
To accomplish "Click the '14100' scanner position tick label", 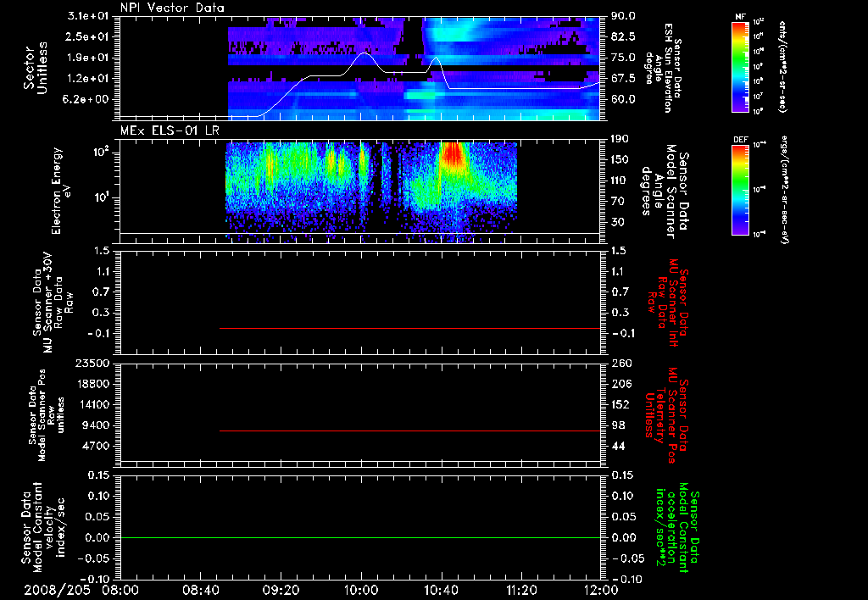I will (92, 404).
